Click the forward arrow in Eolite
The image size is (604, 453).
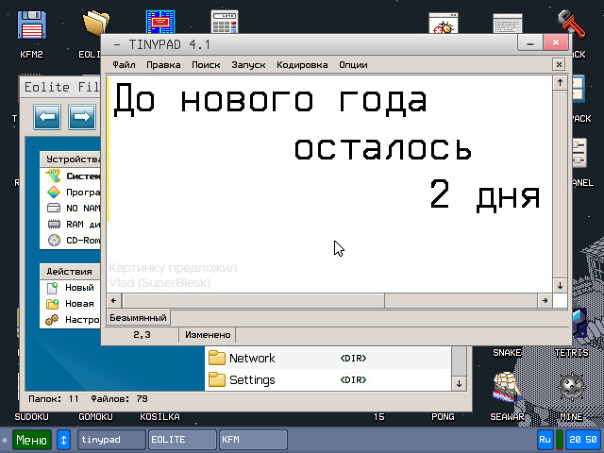(82, 116)
